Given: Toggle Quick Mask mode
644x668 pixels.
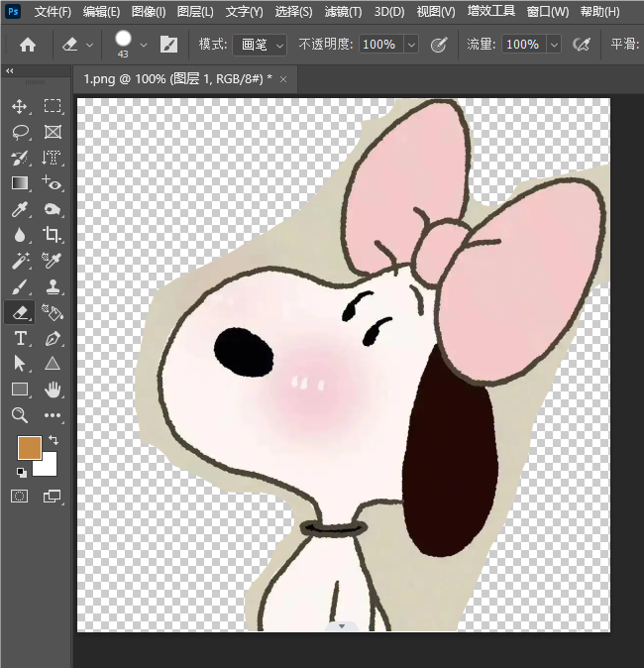Looking at the screenshot, I should pyautogui.click(x=20, y=496).
